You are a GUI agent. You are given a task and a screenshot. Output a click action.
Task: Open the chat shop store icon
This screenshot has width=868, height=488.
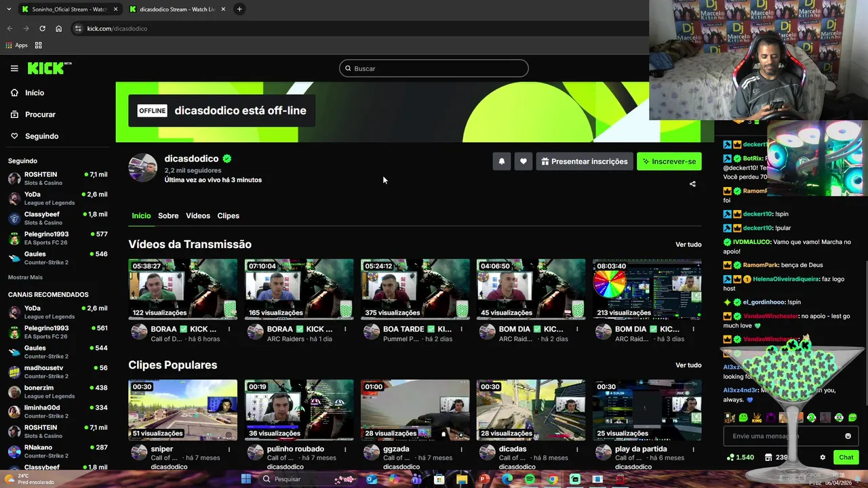coord(769,457)
